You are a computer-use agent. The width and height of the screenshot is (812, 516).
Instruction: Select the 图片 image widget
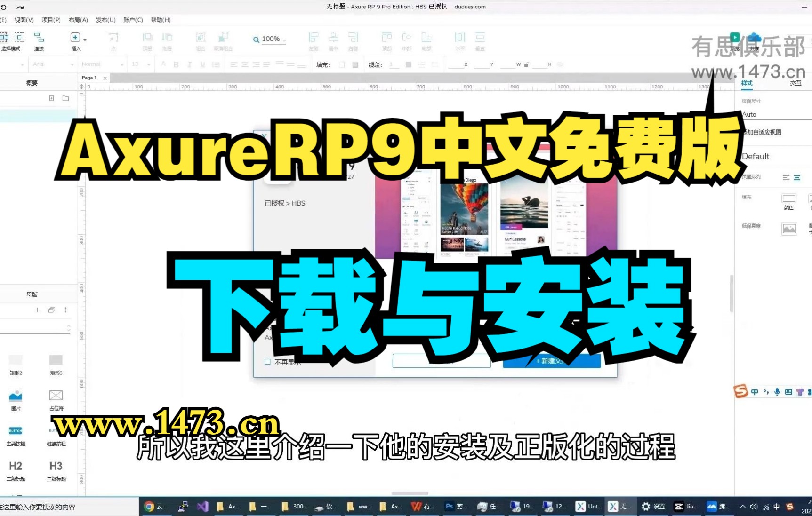(16, 400)
